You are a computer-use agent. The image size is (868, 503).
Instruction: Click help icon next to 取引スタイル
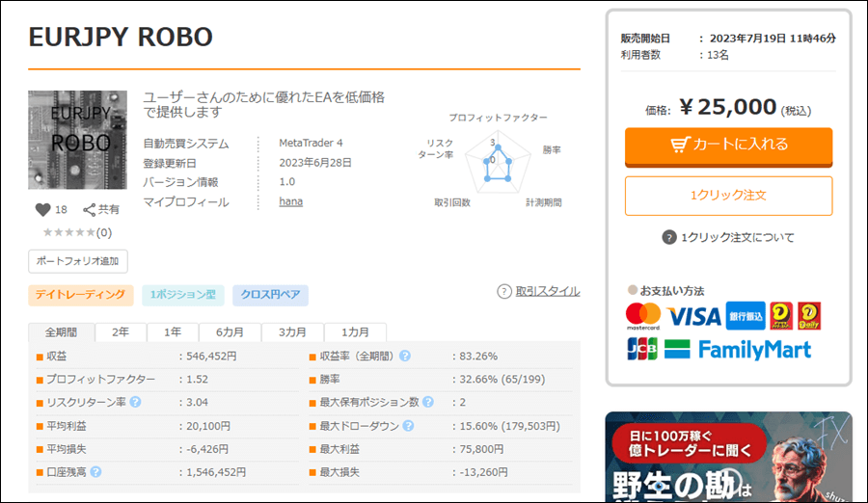click(504, 291)
